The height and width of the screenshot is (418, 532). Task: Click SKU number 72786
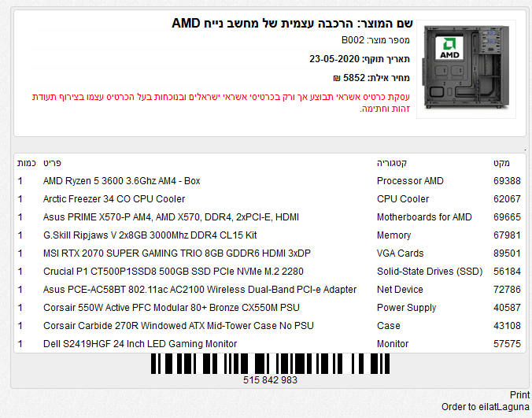[507, 290]
